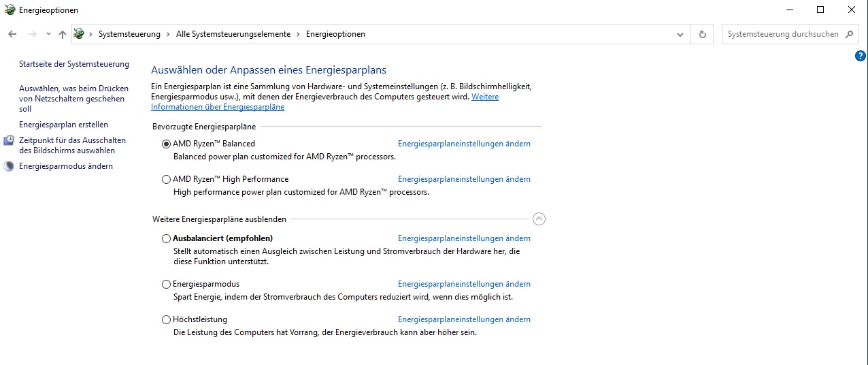The image size is (868, 365).
Task: Open Startseite der Systemsteuerung
Action: (74, 64)
